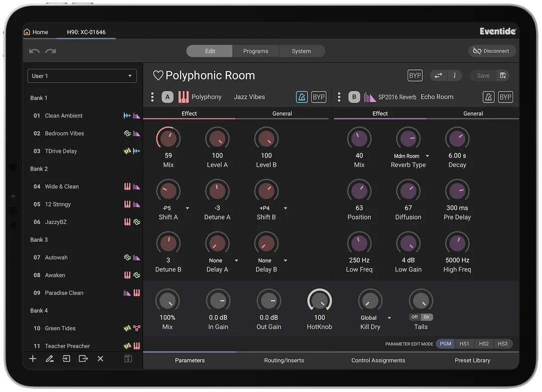Switch the Tails Off/On toggle
Screen dimensions: 542x392
coord(421,317)
